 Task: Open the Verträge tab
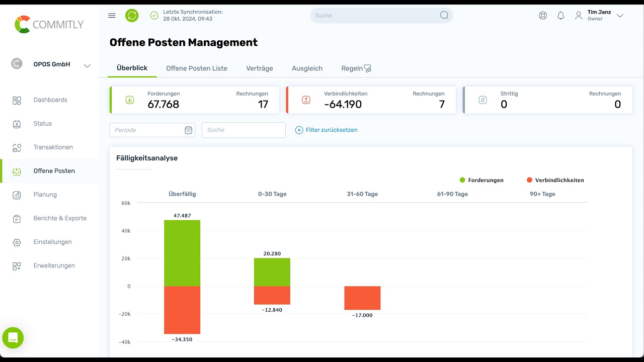tap(260, 68)
